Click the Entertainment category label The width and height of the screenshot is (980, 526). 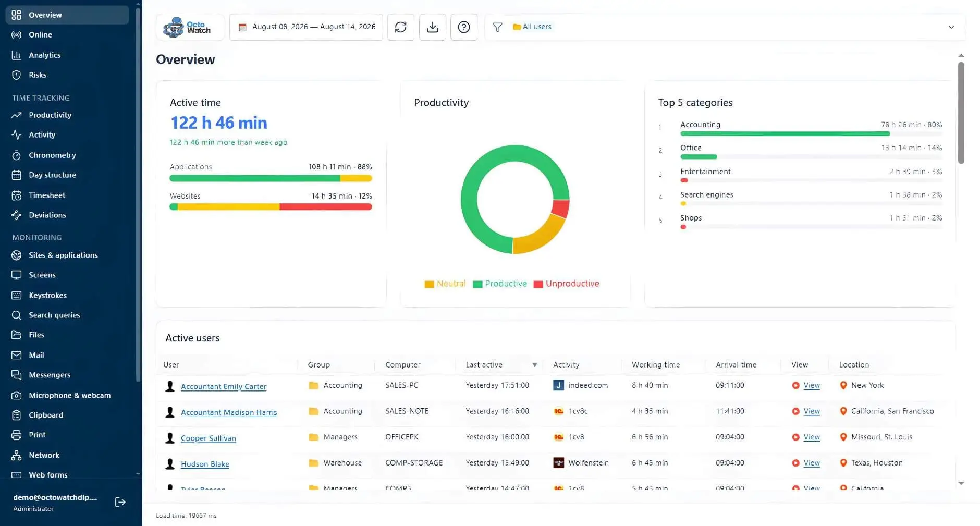point(705,172)
